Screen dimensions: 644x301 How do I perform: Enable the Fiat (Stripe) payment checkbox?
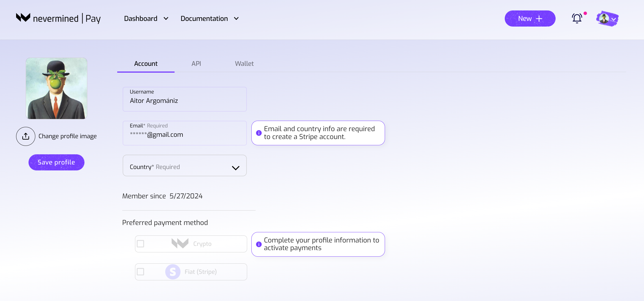point(140,272)
